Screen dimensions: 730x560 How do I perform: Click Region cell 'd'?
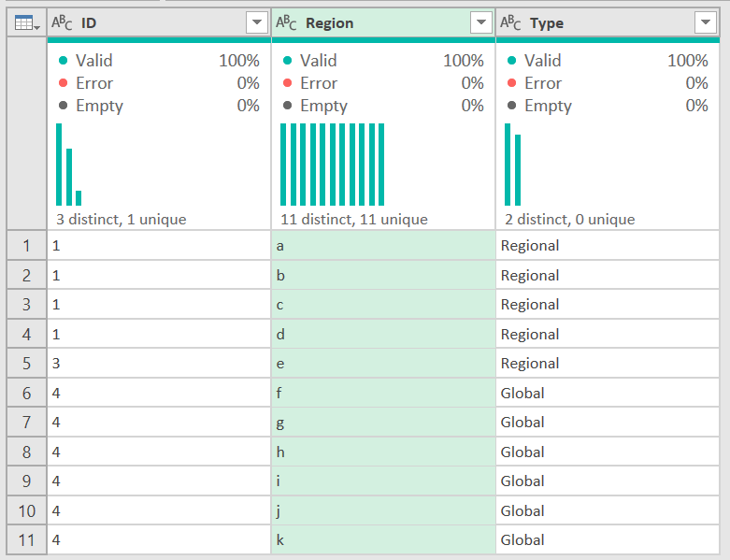(383, 334)
